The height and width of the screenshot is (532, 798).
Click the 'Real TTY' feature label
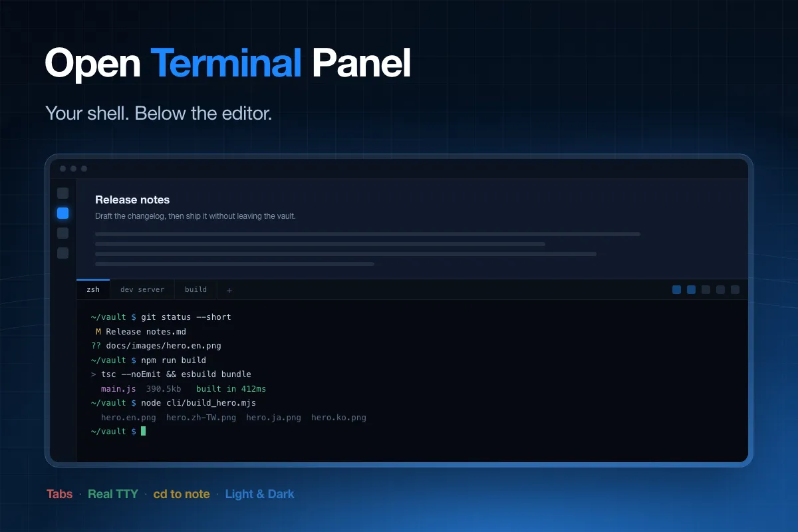coord(113,494)
